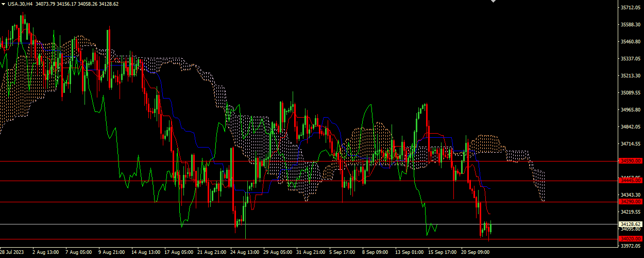Select the 34020.00 red price level label

click(630, 238)
